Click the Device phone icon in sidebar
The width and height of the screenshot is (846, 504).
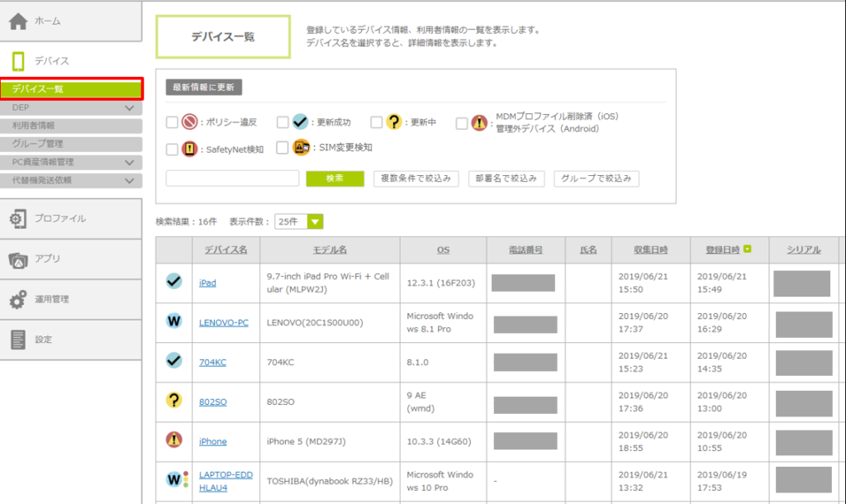point(18,61)
